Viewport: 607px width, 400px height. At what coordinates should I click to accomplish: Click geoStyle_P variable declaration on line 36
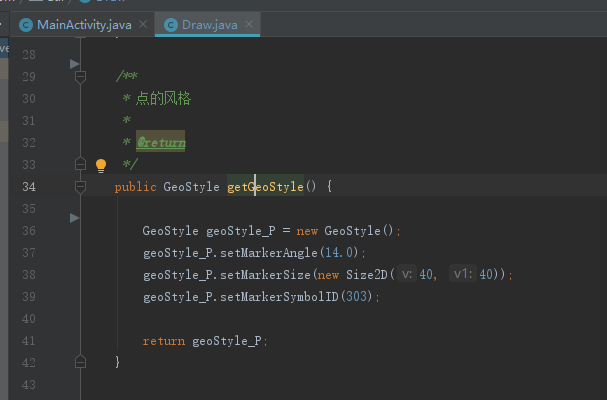[x=240, y=231]
